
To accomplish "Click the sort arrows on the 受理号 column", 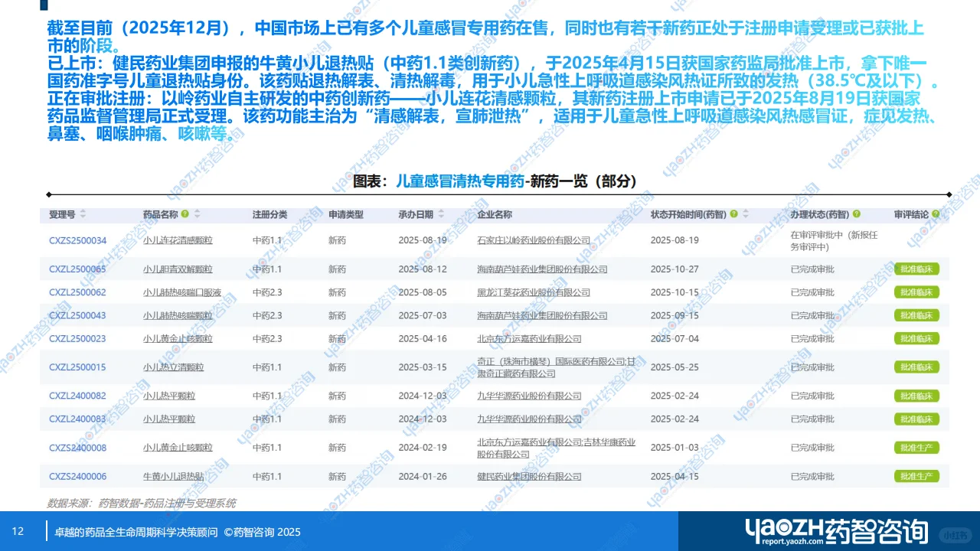I will [83, 214].
